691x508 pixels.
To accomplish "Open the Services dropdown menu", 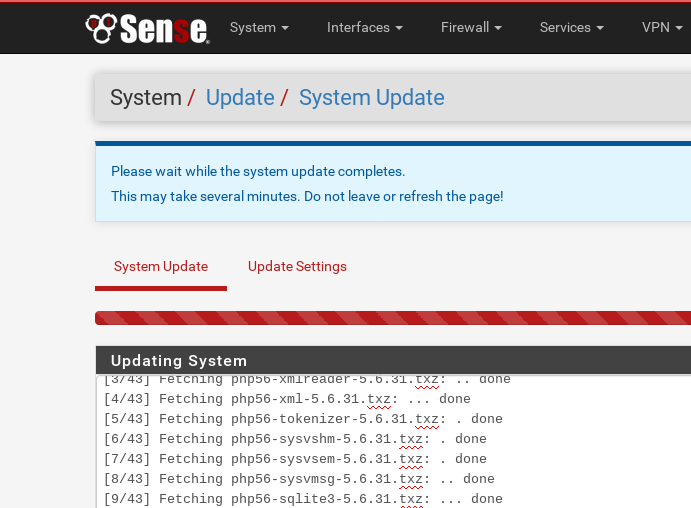I will click(x=572, y=27).
